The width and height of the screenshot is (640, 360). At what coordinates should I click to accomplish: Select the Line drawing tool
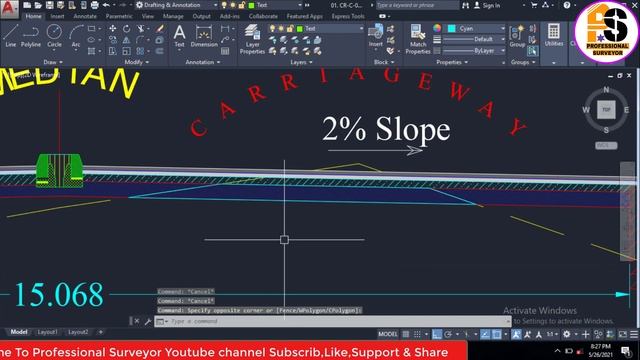[11, 36]
